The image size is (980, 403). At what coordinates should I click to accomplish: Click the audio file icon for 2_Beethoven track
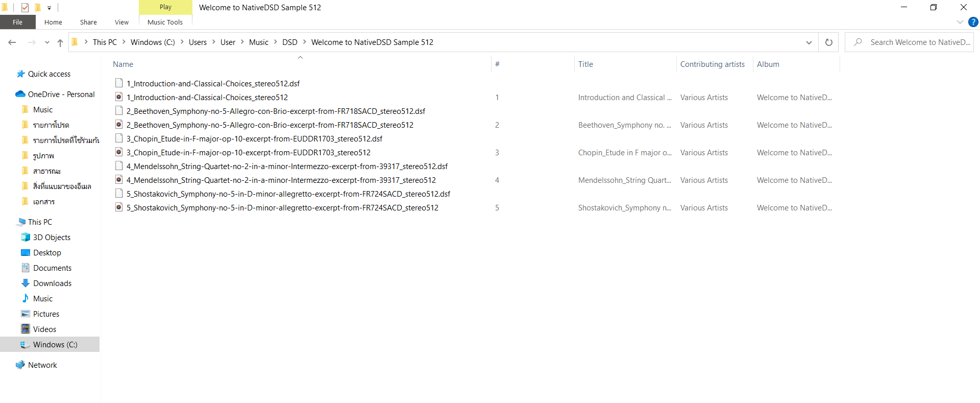pos(119,125)
